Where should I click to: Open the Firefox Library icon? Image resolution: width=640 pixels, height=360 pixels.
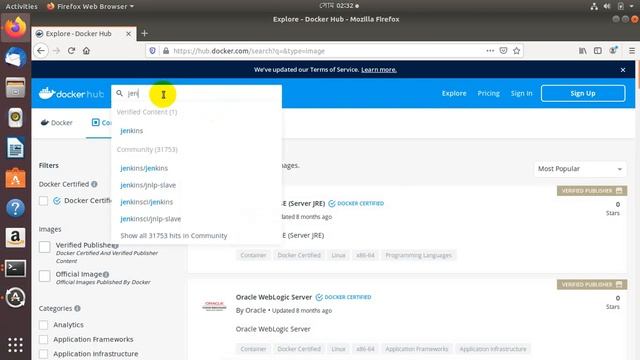[x=582, y=51]
